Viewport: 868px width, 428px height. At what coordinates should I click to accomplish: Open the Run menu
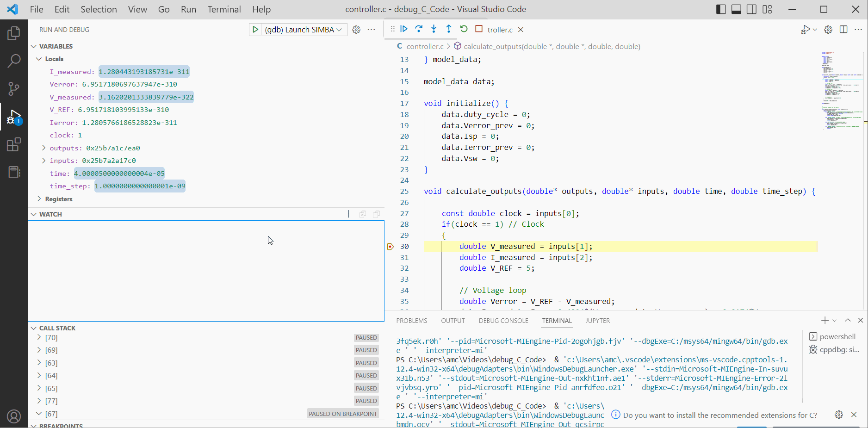pyautogui.click(x=188, y=9)
